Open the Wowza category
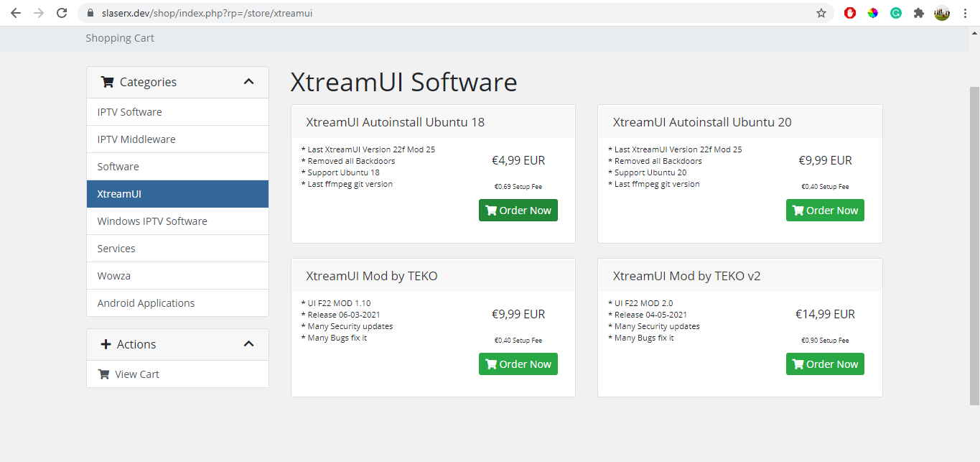980x462 pixels. click(177, 276)
